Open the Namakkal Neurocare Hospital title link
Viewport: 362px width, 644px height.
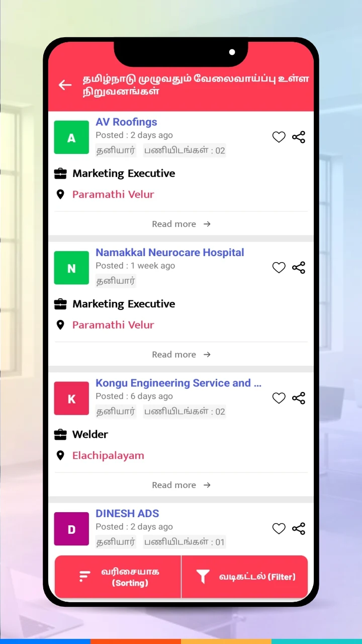pyautogui.click(x=170, y=253)
